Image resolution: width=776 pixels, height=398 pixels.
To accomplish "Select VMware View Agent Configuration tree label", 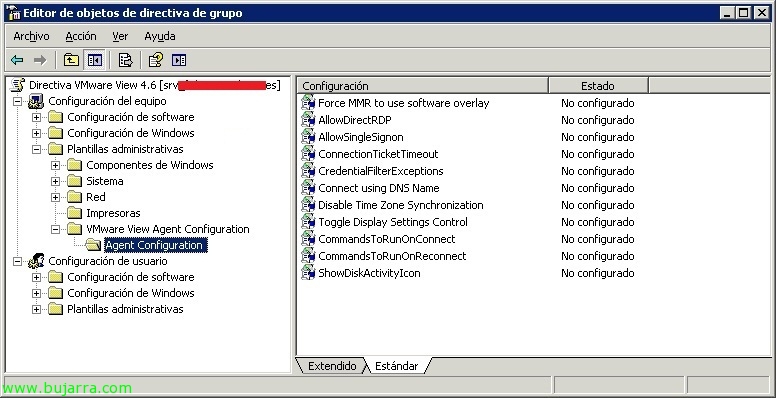I will tap(168, 229).
